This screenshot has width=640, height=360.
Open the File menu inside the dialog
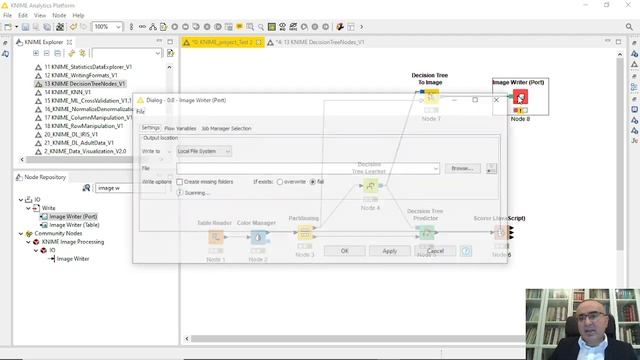(x=140, y=111)
